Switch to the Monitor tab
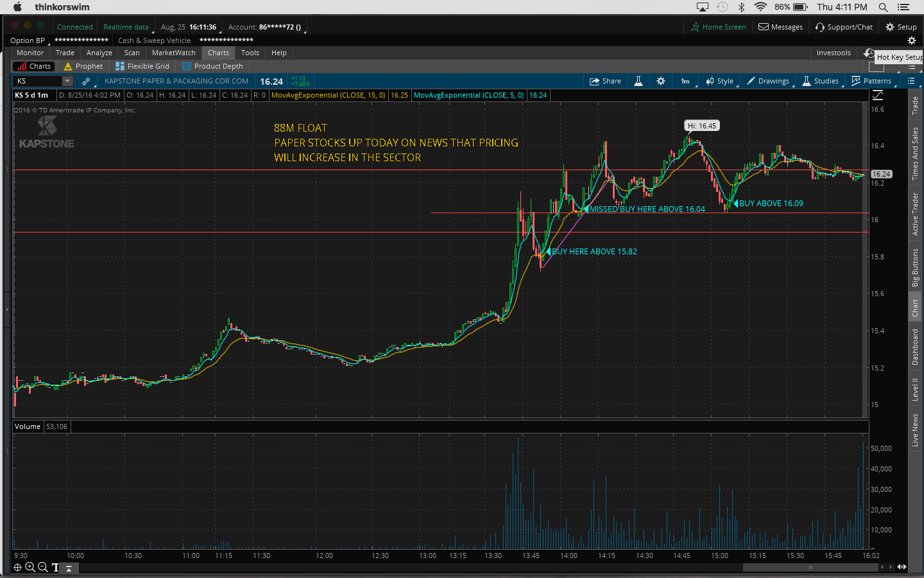 pos(30,53)
